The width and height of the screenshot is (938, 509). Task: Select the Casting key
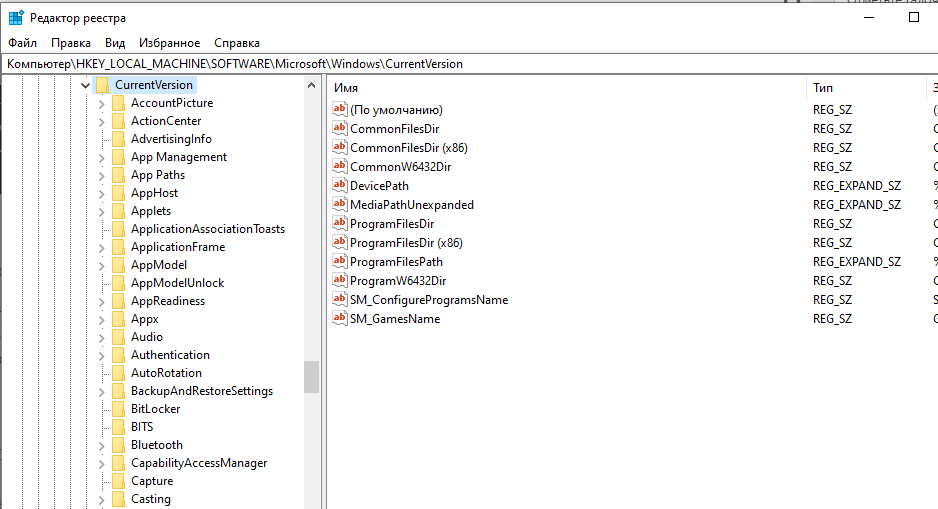coord(151,499)
